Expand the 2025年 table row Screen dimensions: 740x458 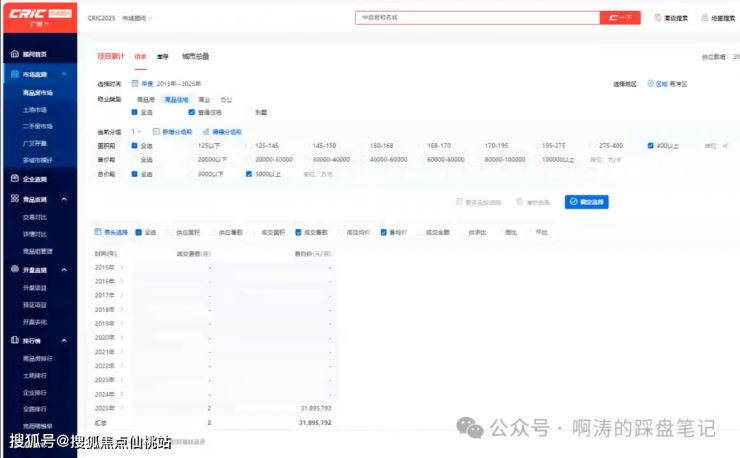(123, 408)
